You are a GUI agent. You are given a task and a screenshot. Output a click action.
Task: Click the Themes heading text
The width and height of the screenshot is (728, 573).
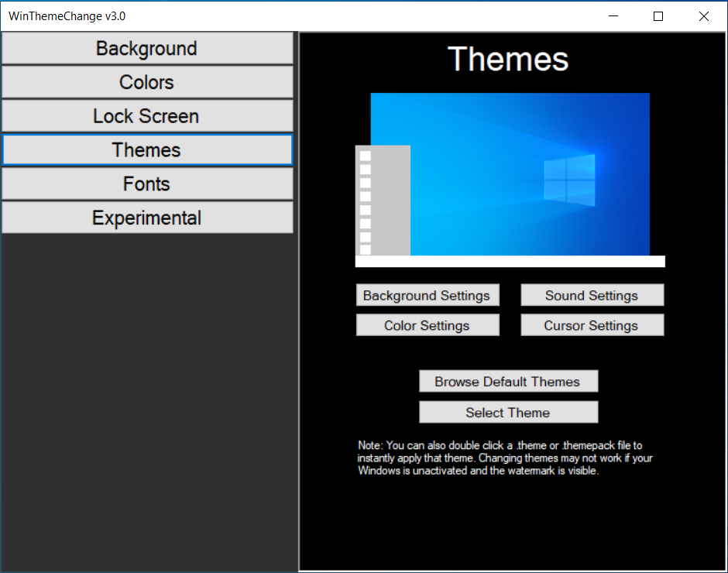(508, 59)
